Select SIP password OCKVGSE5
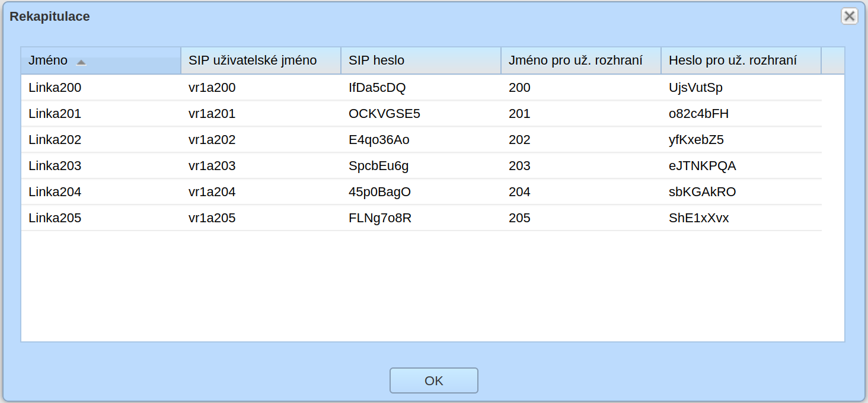Image resolution: width=868 pixels, height=403 pixels. pos(385,114)
